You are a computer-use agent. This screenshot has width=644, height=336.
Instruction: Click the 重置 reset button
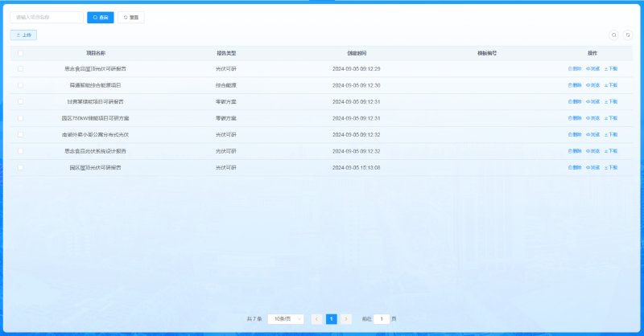coord(131,17)
